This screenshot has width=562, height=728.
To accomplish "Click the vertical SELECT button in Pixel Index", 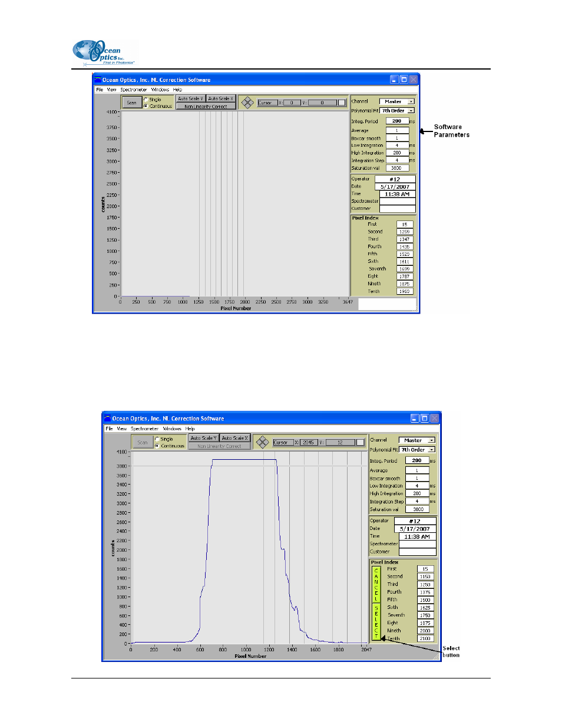I will click(x=376, y=621).
